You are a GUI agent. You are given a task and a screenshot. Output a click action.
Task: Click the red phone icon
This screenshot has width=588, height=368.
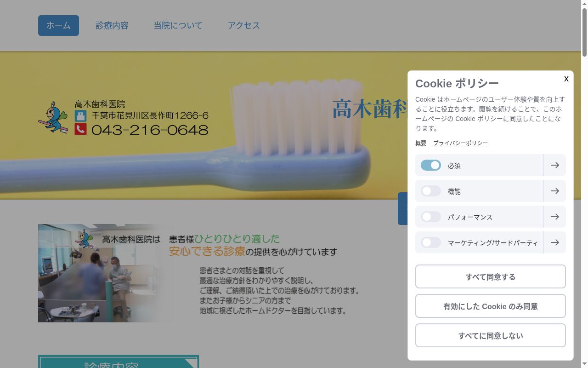pyautogui.click(x=80, y=129)
